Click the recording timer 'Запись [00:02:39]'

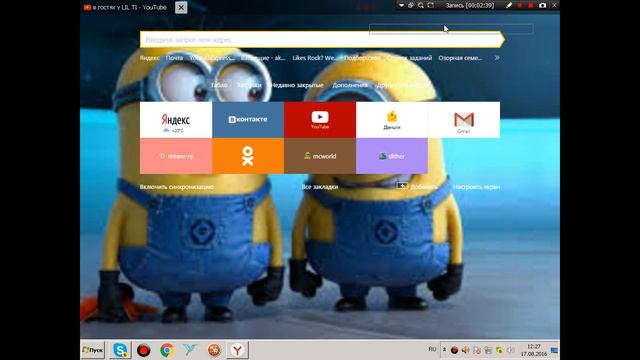click(x=469, y=5)
